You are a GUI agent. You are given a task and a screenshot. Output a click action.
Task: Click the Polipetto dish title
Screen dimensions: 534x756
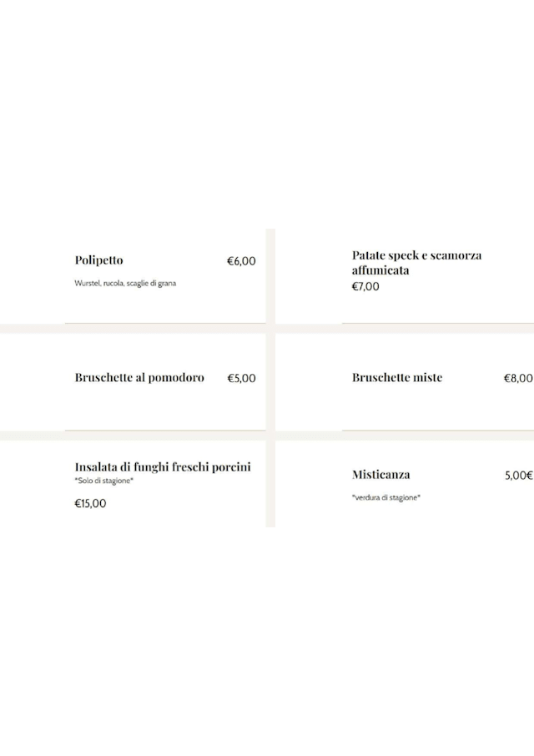(98, 260)
